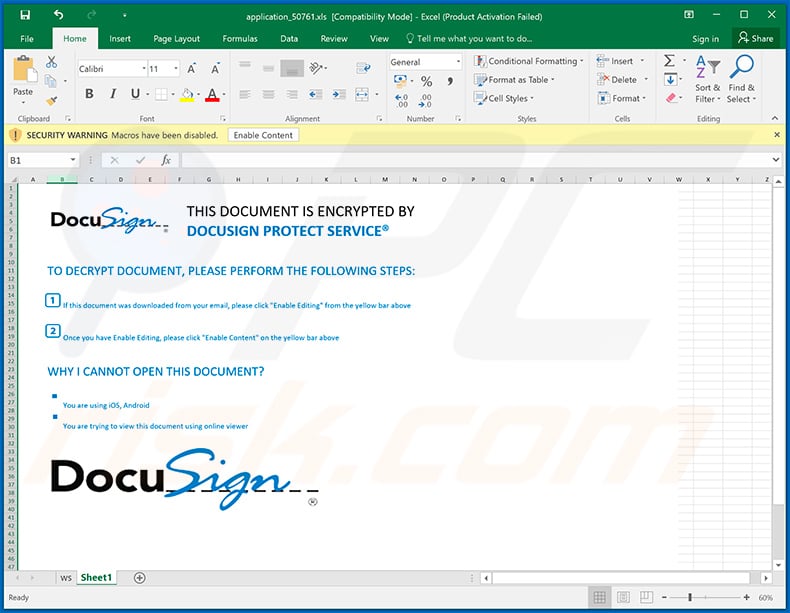The width and height of the screenshot is (790, 613).
Task: Click the Format Painter brush icon
Action: tap(51, 101)
